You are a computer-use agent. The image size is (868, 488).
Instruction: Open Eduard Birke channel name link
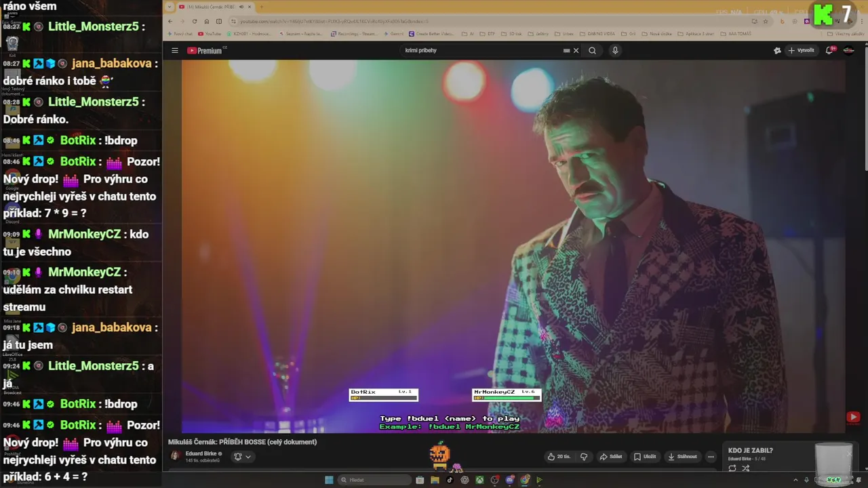[x=201, y=453]
